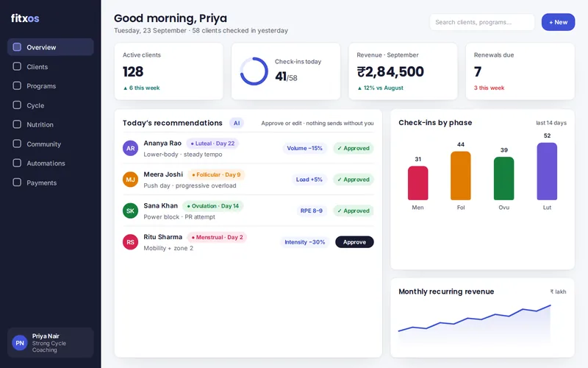588x368 pixels.
Task: Approve Ritu Sharma's recommendation
Action: (x=354, y=242)
